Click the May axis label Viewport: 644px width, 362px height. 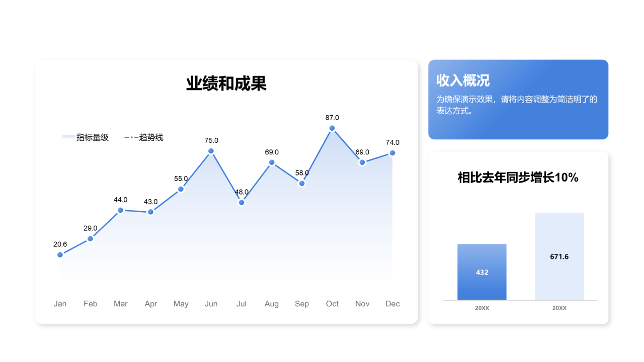click(181, 304)
